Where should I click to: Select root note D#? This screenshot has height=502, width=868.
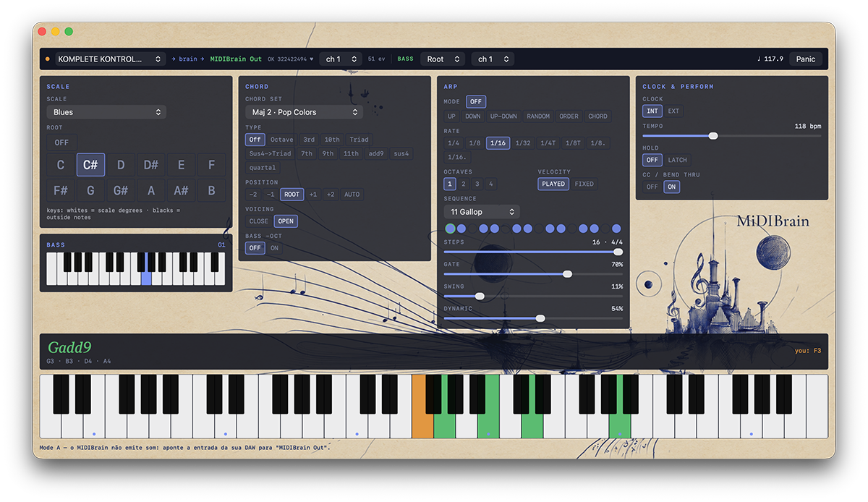pyautogui.click(x=151, y=165)
